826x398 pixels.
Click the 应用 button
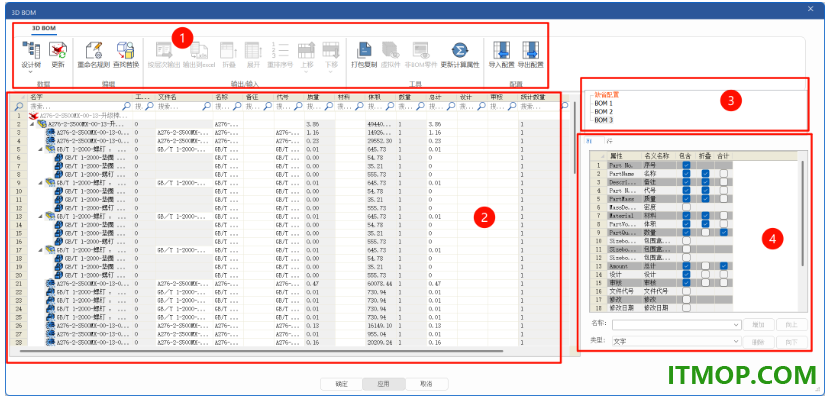(x=384, y=384)
